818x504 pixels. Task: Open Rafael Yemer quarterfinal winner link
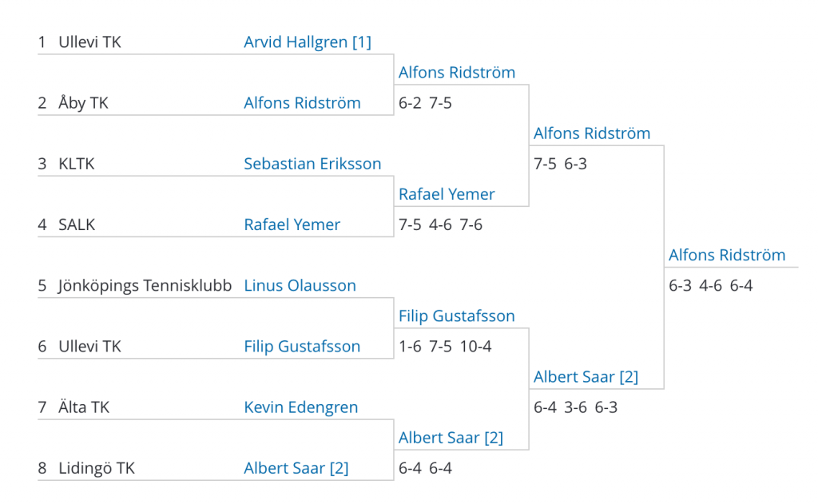(446, 194)
